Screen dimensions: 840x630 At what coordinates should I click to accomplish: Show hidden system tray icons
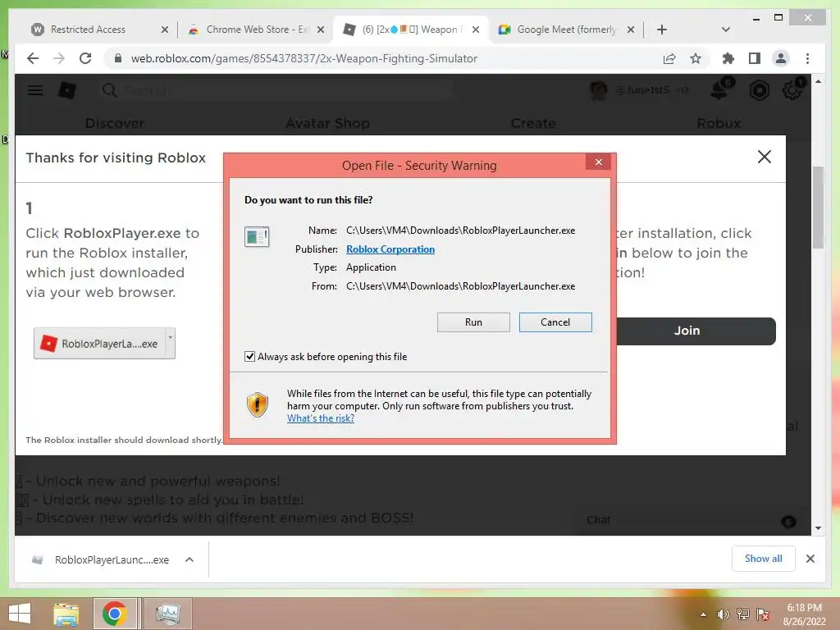tap(703, 614)
